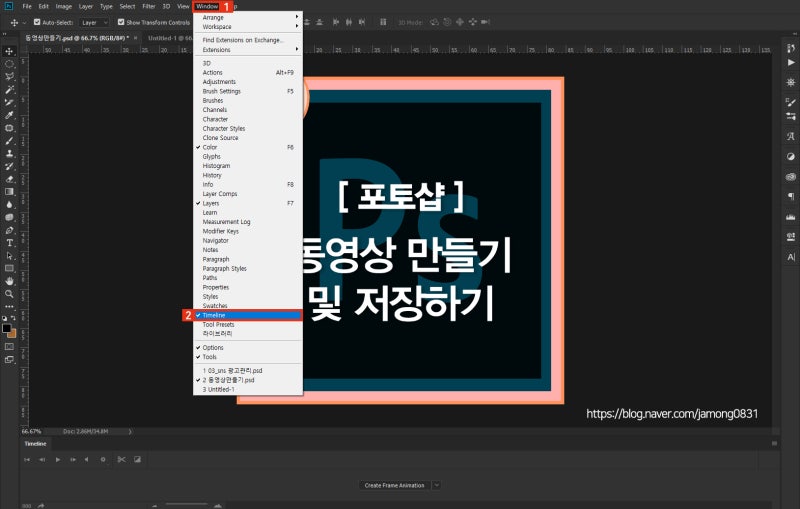Viewport: 800px width, 509px height.
Task: Open the Glyphs ornate A panel icon
Action: pyautogui.click(x=791, y=136)
